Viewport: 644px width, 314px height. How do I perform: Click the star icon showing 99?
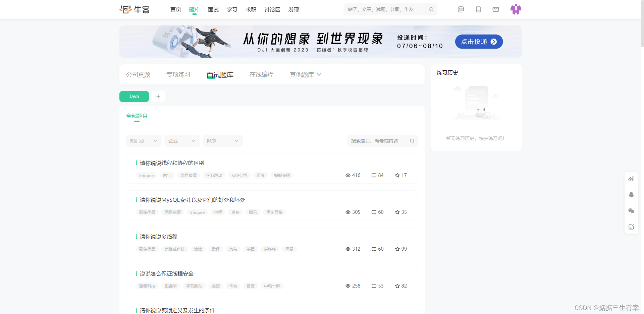click(x=397, y=249)
